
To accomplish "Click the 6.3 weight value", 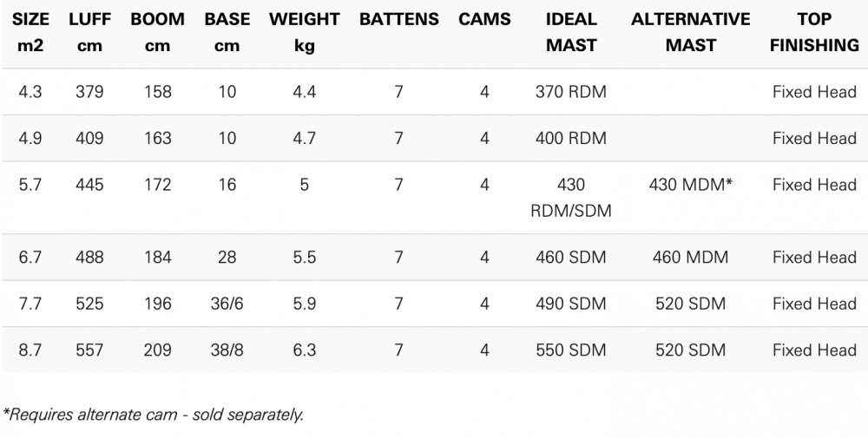I will [305, 350].
